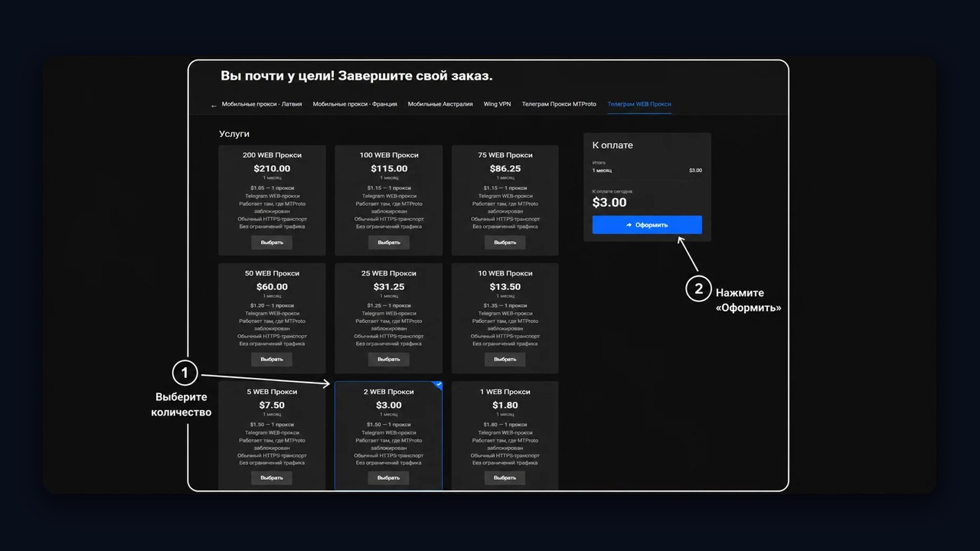
Task: Click the large $3.00 total under К оплате сегодня
Action: [609, 203]
